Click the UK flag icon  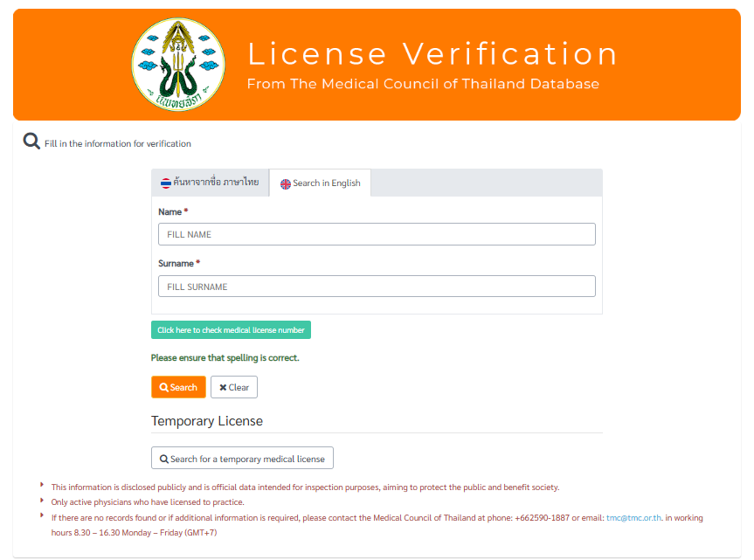(286, 184)
